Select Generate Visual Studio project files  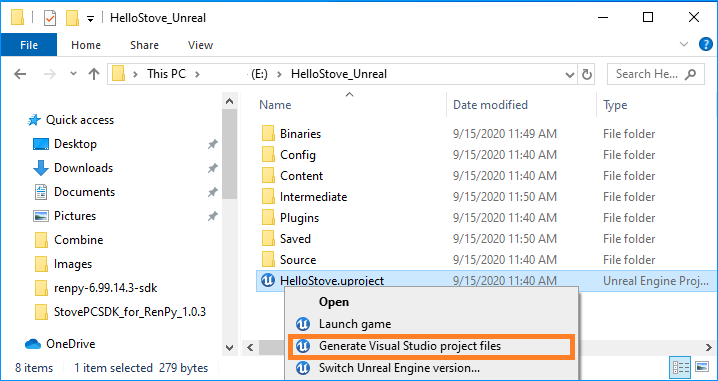409,346
